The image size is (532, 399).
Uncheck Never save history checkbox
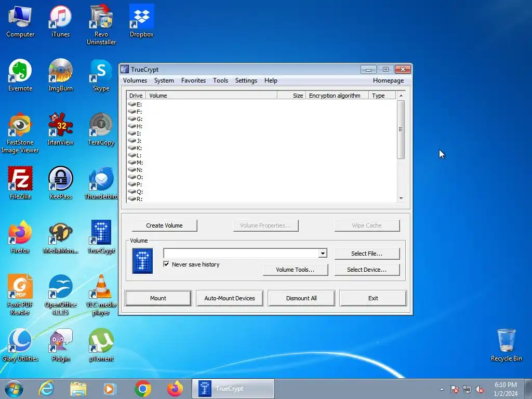point(166,264)
